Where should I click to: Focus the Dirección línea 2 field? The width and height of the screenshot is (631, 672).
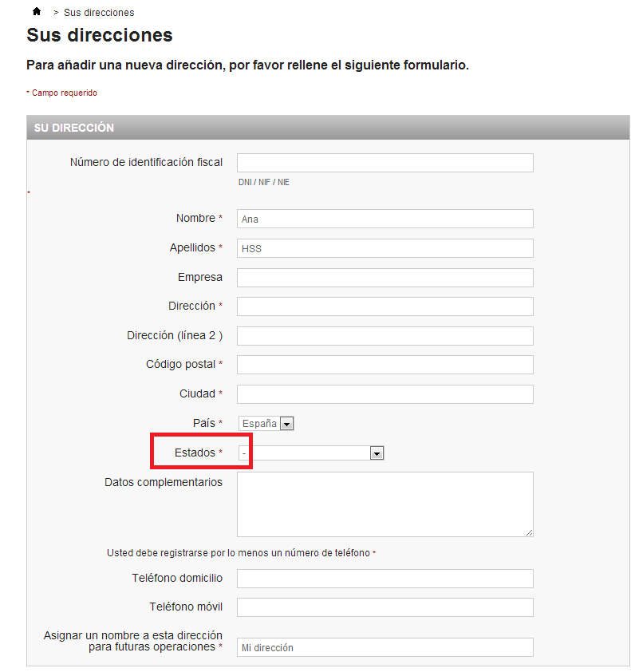[385, 336]
